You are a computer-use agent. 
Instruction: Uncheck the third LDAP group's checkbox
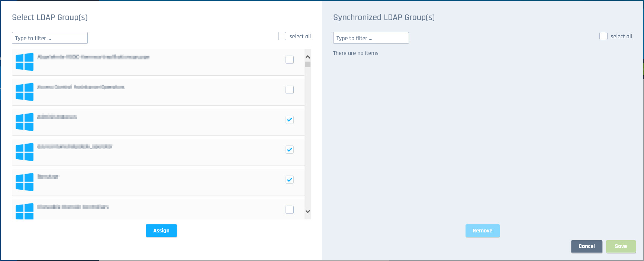290,120
